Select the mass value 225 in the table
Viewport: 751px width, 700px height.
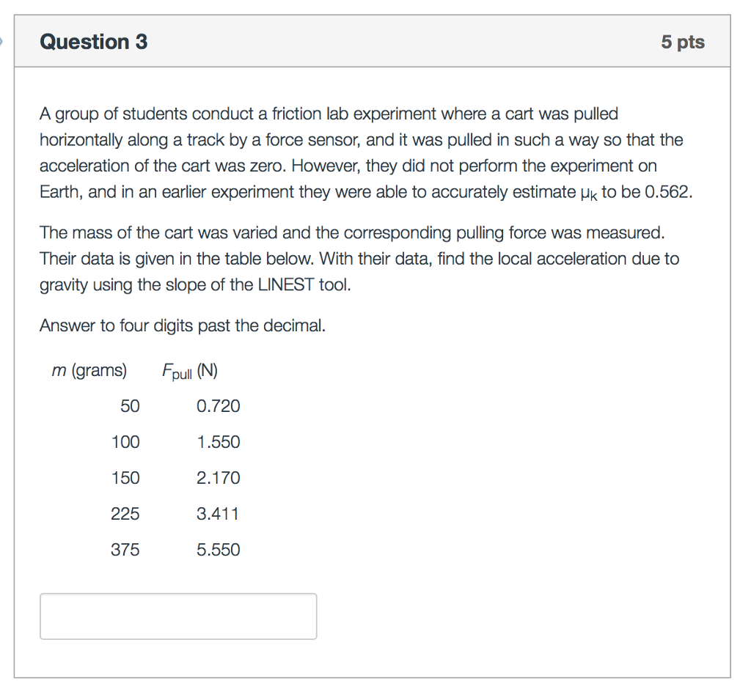pos(125,514)
